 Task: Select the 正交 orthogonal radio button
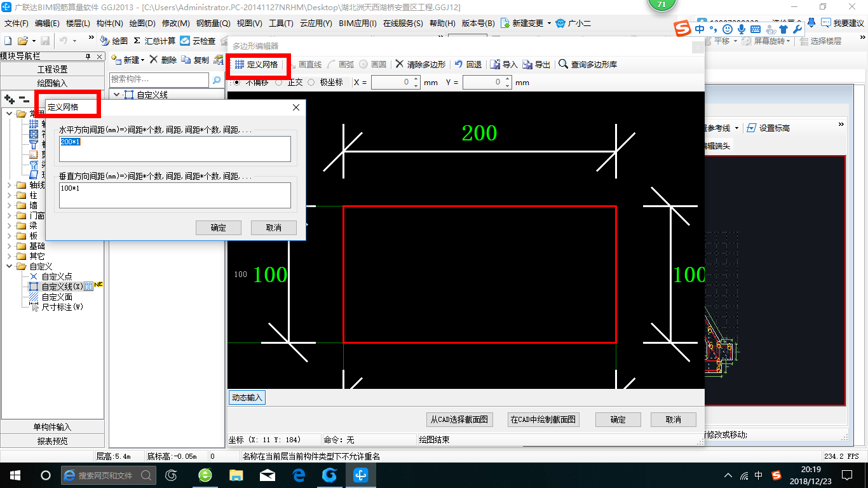279,81
